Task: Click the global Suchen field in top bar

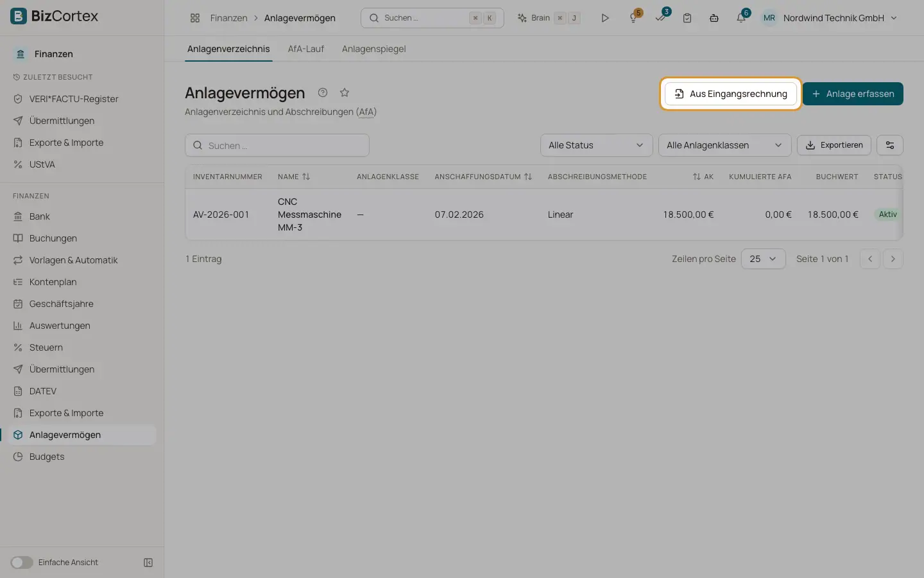Action: [x=432, y=18]
